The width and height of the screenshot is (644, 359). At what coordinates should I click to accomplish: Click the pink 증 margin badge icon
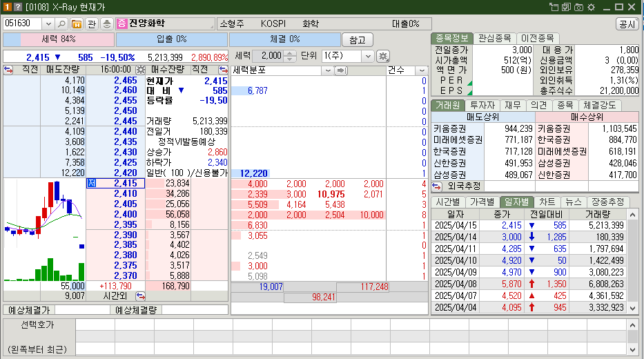[122, 23]
